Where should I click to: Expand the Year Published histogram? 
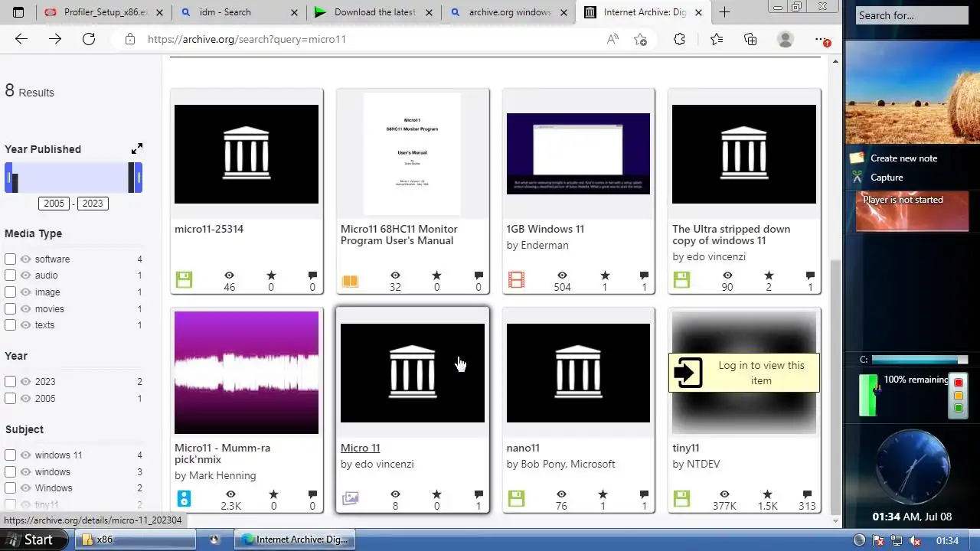(136, 148)
